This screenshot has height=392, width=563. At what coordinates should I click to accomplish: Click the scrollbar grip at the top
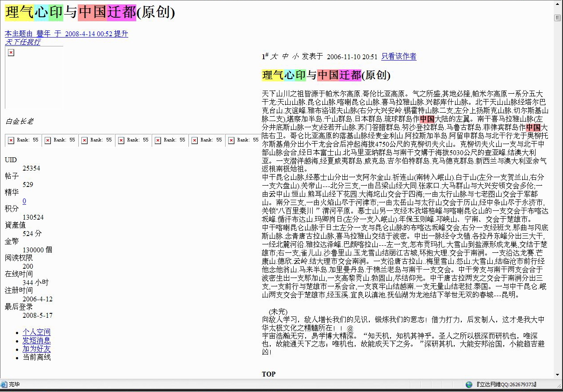coord(558,18)
